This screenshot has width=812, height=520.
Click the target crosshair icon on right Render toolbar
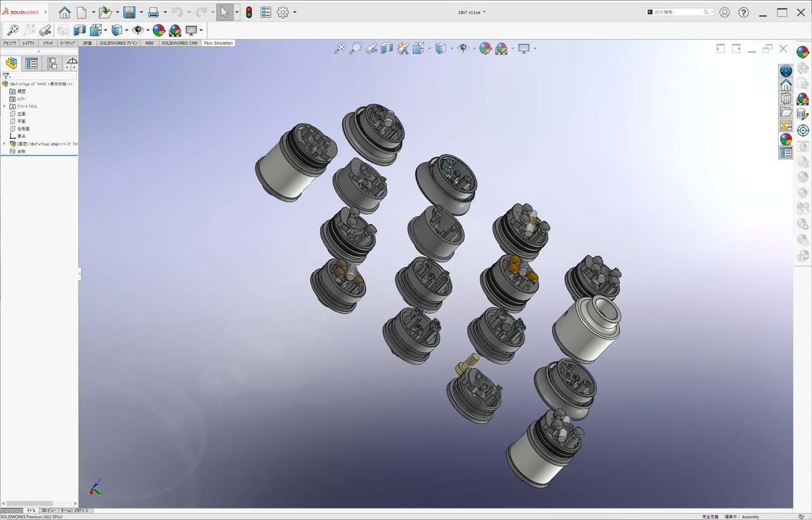803,131
